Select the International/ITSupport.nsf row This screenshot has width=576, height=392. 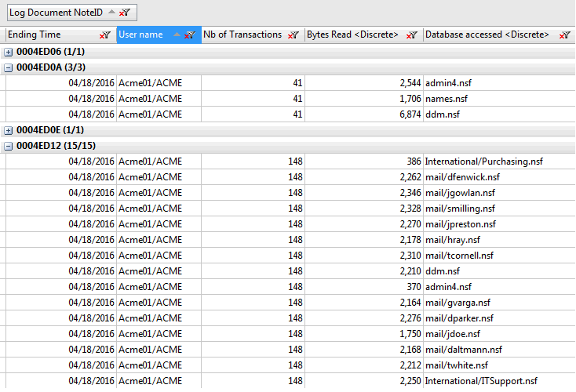click(481, 381)
